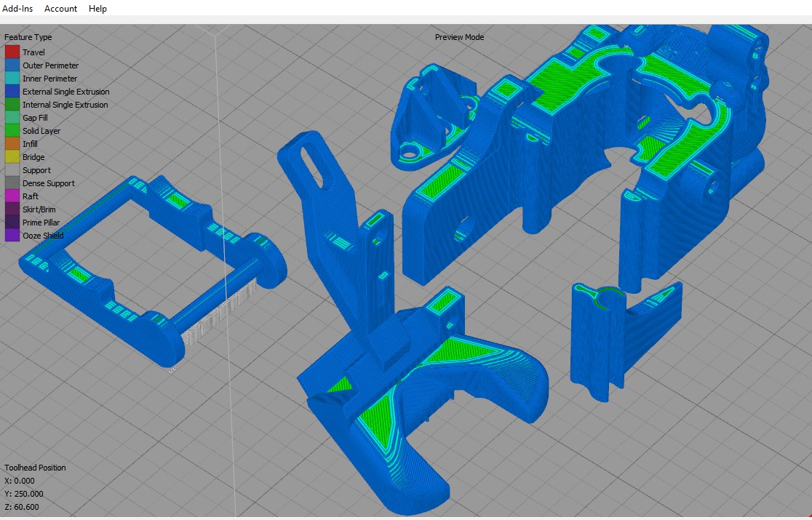Click the Ooze Shield purple swatch

pyautogui.click(x=12, y=235)
